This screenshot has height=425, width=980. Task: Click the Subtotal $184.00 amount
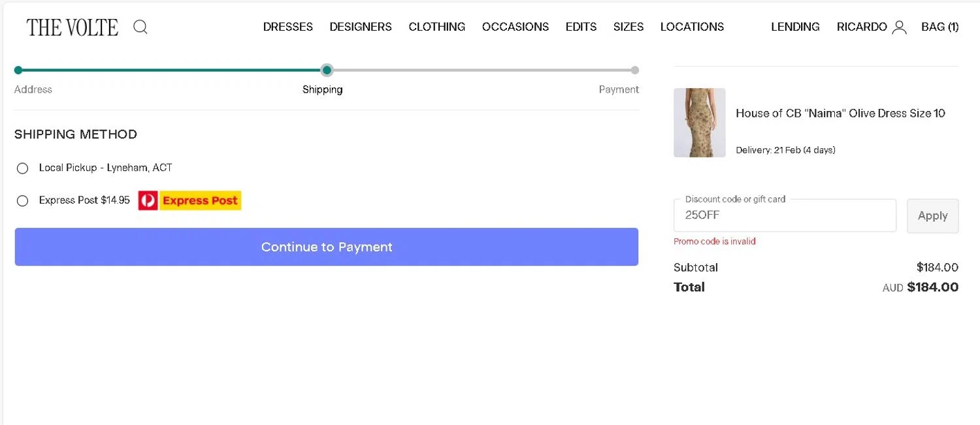point(938,267)
